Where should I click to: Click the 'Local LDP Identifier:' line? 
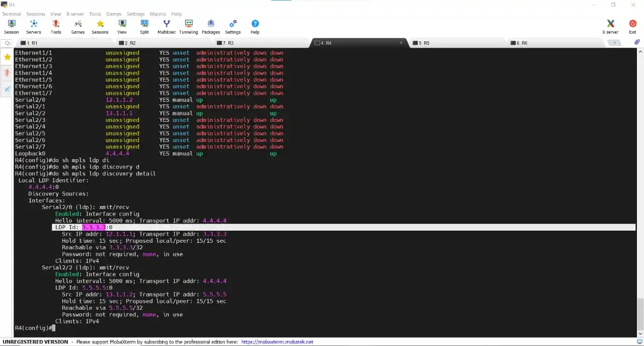(53, 180)
